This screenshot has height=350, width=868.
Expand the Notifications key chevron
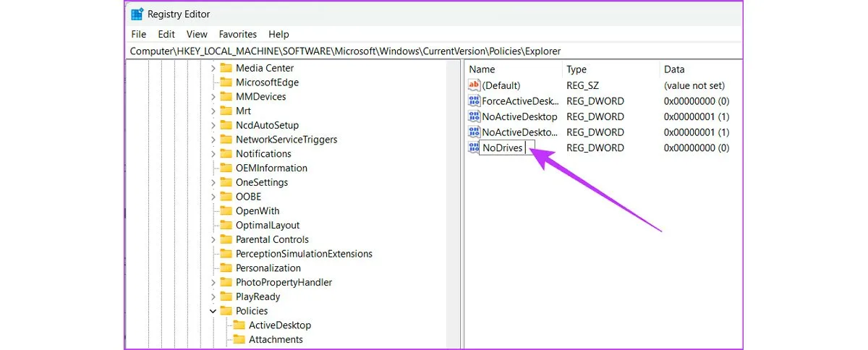click(x=213, y=154)
